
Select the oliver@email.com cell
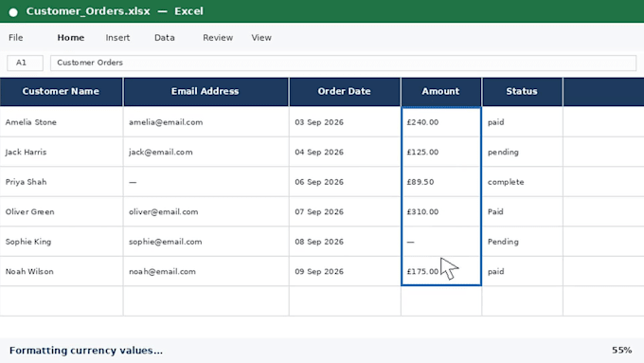[x=206, y=211]
